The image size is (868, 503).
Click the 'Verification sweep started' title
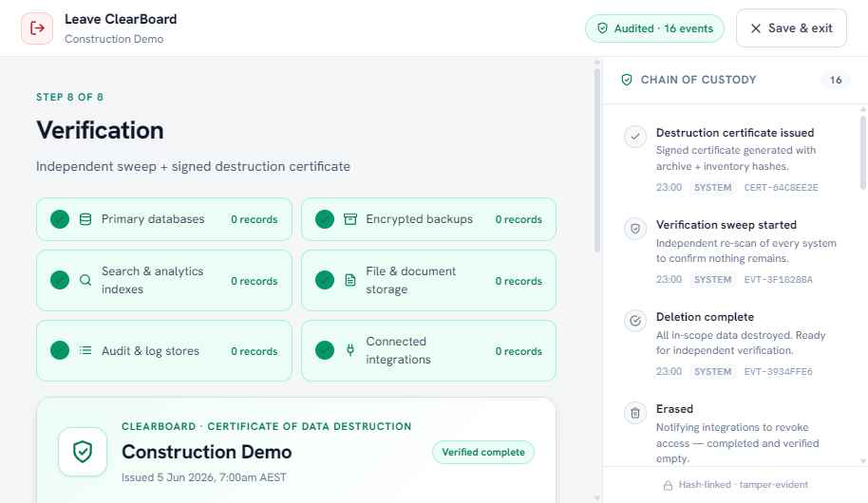[726, 225]
